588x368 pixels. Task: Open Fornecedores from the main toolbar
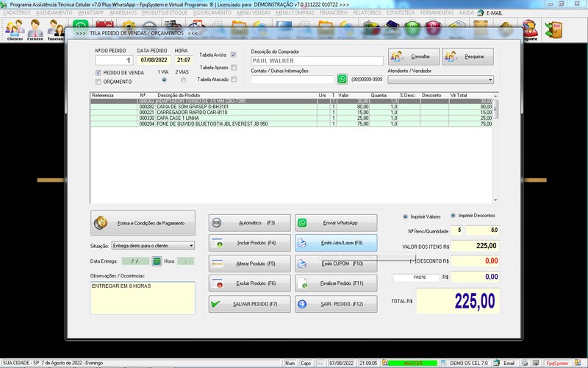pyautogui.click(x=35, y=30)
